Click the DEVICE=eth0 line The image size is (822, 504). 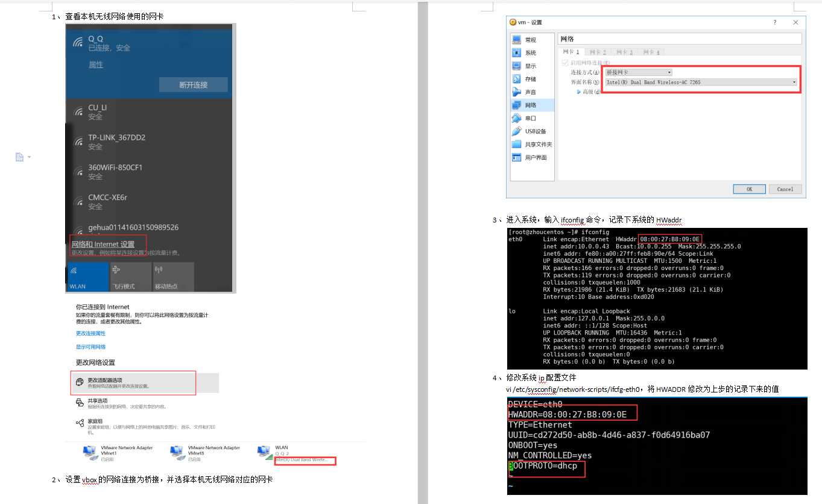point(535,404)
